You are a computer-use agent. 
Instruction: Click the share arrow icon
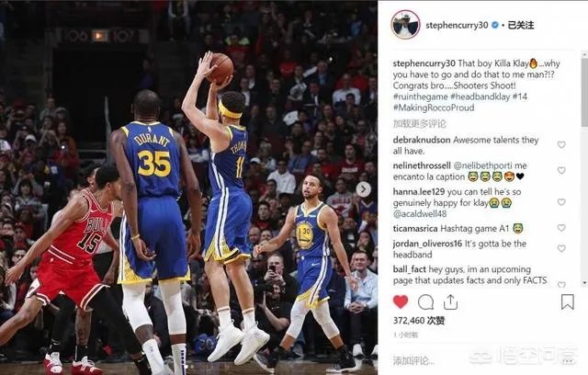pos(450,301)
